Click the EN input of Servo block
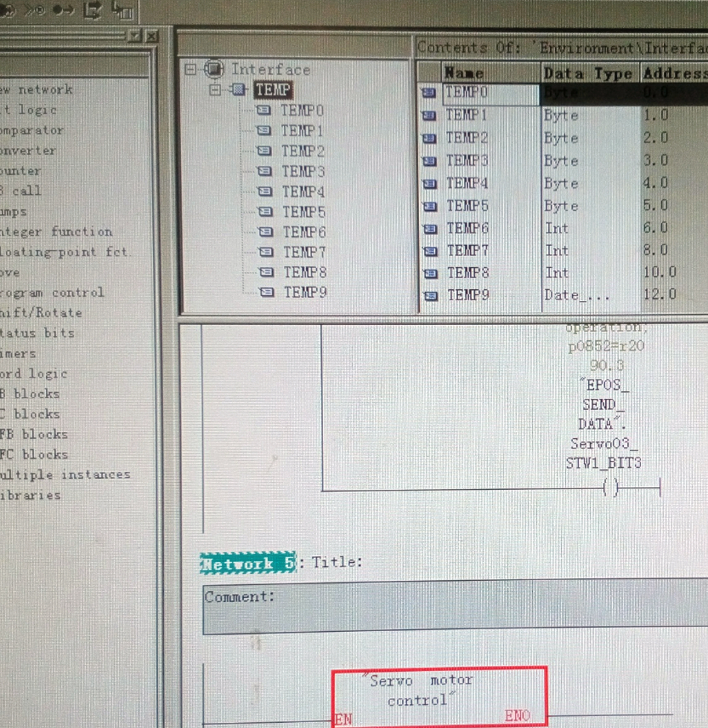Screen dimensions: 708x728 tap(343, 719)
